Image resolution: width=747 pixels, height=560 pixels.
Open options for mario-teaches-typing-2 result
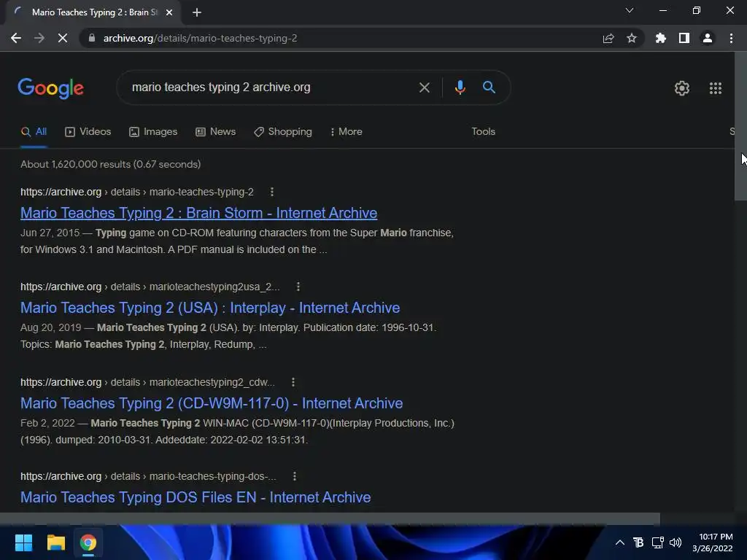(x=271, y=192)
